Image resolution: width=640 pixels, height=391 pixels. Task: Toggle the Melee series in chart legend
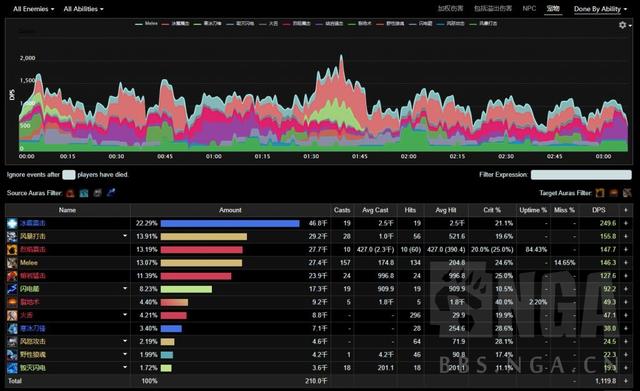[146, 23]
